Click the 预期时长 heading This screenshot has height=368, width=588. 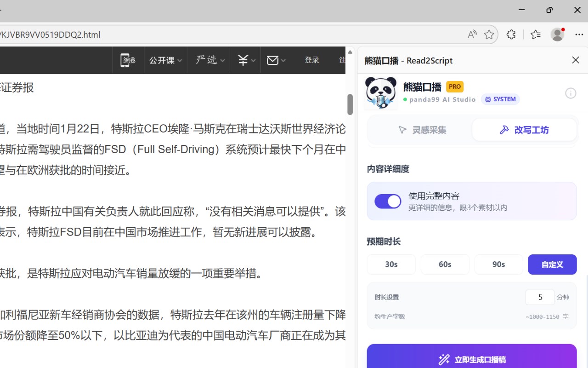(x=384, y=241)
